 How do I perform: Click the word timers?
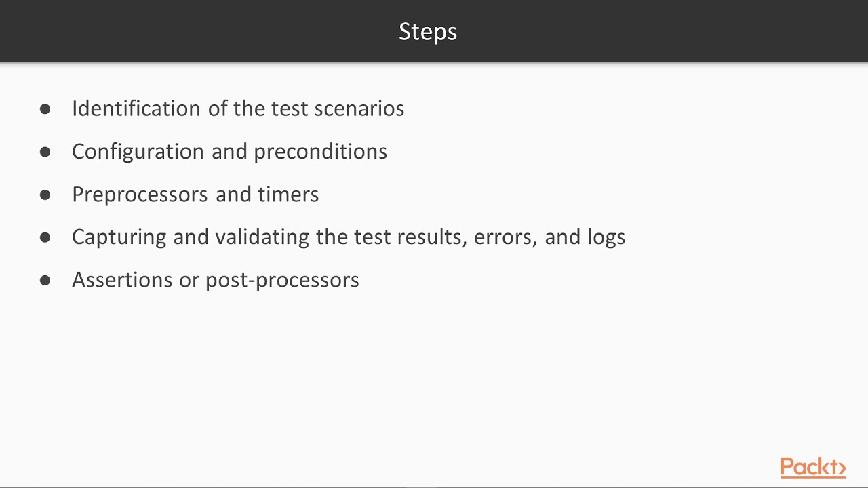coord(288,195)
